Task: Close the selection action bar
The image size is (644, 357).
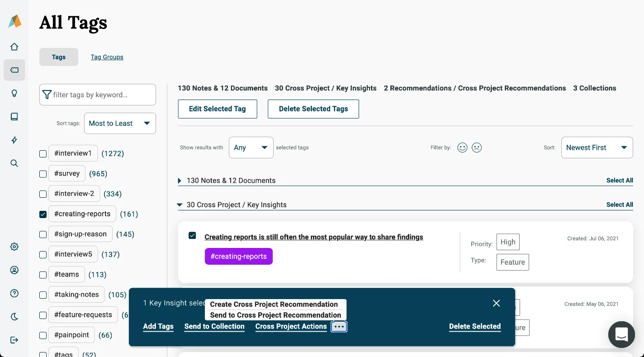Action: click(x=496, y=303)
